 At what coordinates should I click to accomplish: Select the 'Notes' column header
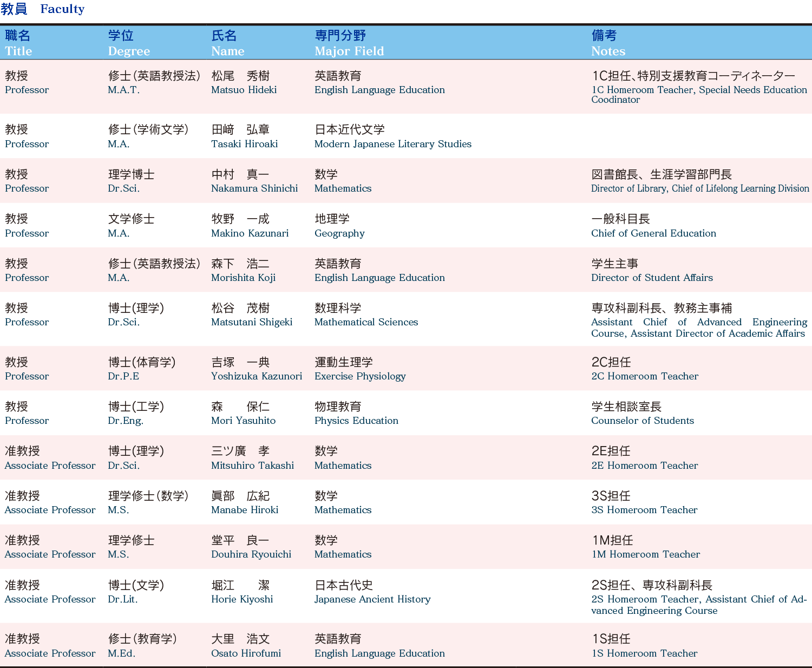click(x=608, y=51)
